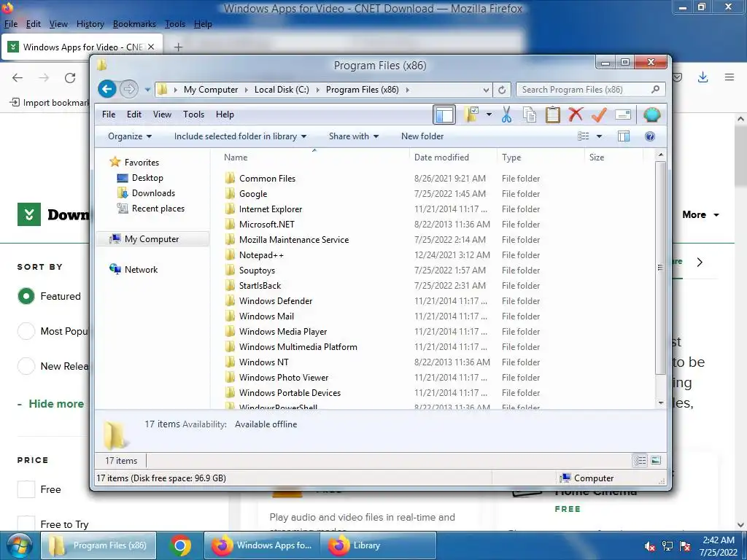
Task: Click the magnifier in the Search Program Files box
Action: (x=656, y=89)
